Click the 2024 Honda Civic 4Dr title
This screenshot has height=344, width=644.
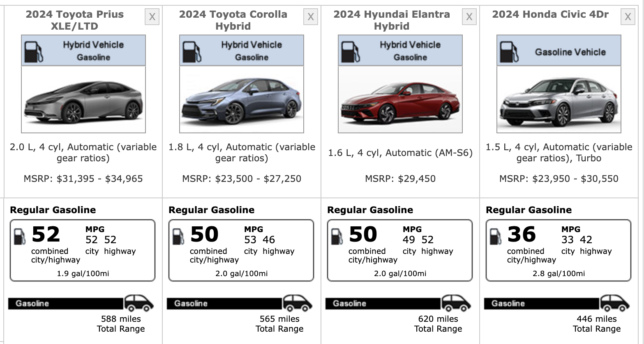point(550,14)
